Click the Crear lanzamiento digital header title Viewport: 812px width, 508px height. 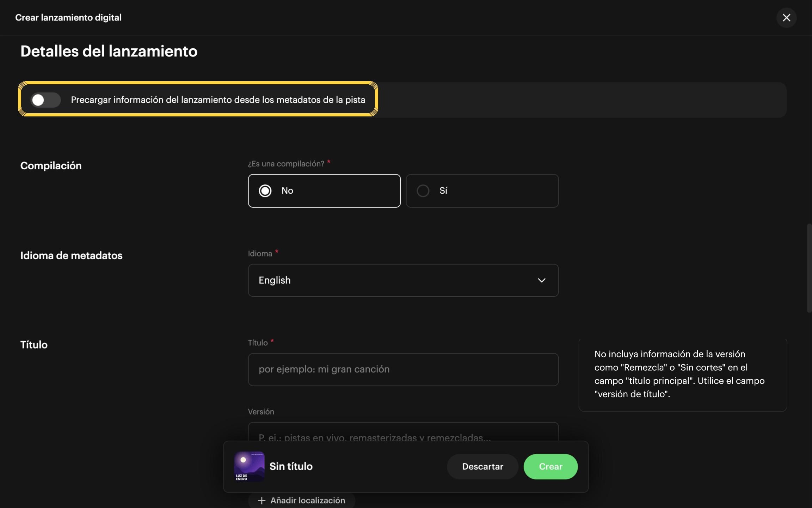pos(68,18)
